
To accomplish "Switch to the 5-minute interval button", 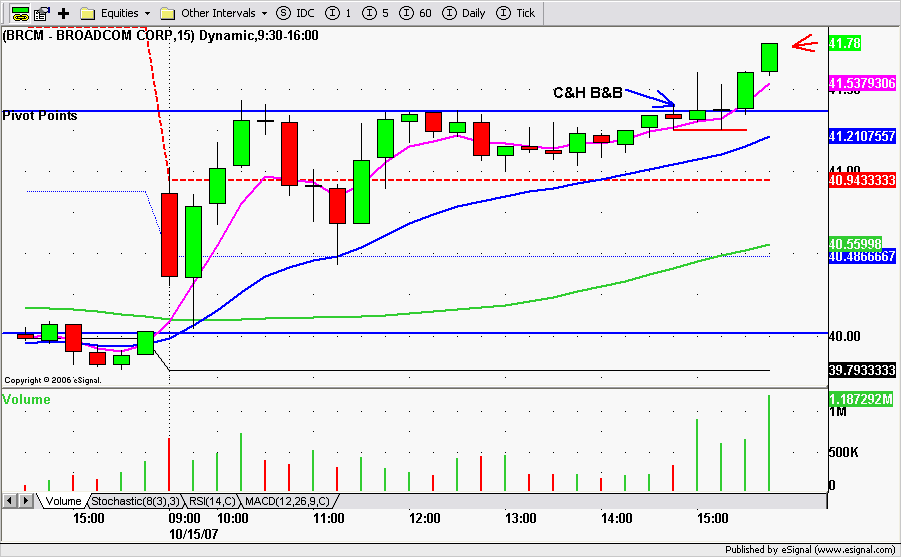I will [x=376, y=13].
